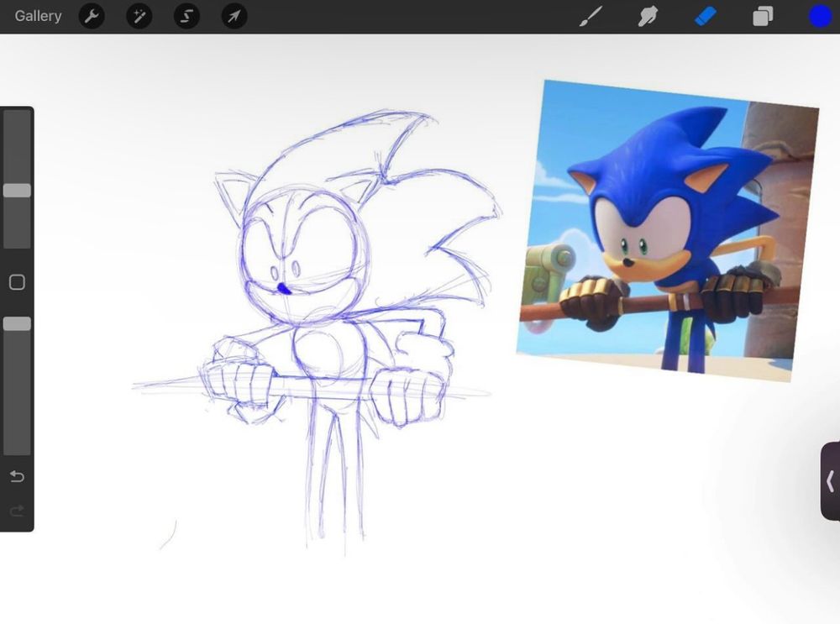This screenshot has height=624, width=840.
Task: Open the Selection tool
Action: click(186, 16)
